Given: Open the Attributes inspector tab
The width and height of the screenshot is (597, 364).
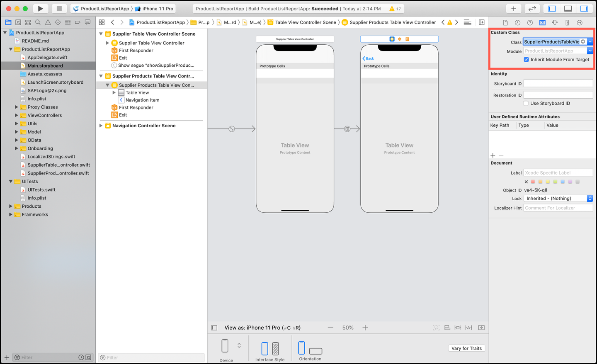Looking at the screenshot, I should pyautogui.click(x=555, y=22).
